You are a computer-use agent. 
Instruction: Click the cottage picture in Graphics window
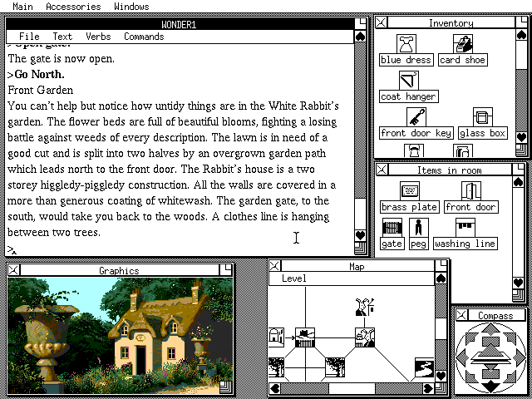coord(120,336)
